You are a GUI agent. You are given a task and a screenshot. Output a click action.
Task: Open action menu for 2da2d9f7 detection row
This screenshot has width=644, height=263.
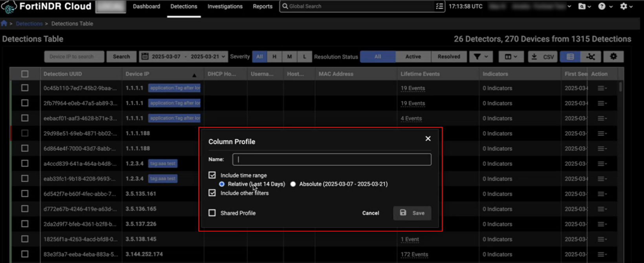click(x=602, y=224)
